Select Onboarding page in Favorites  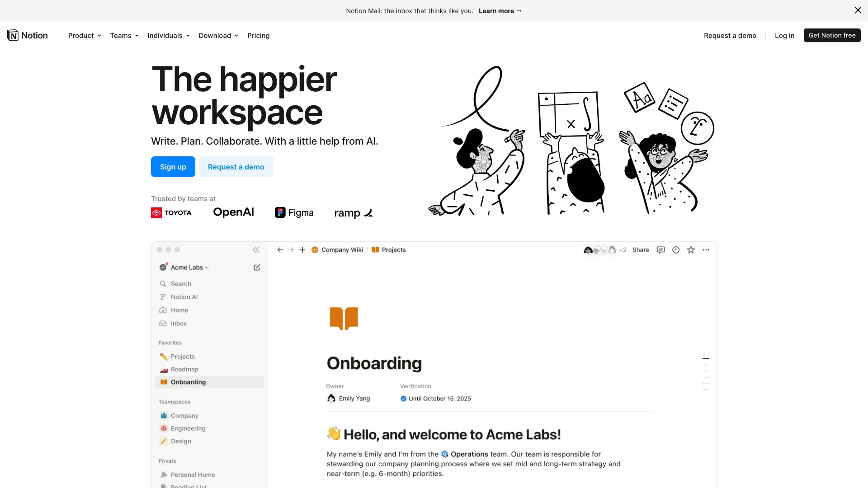(209, 382)
